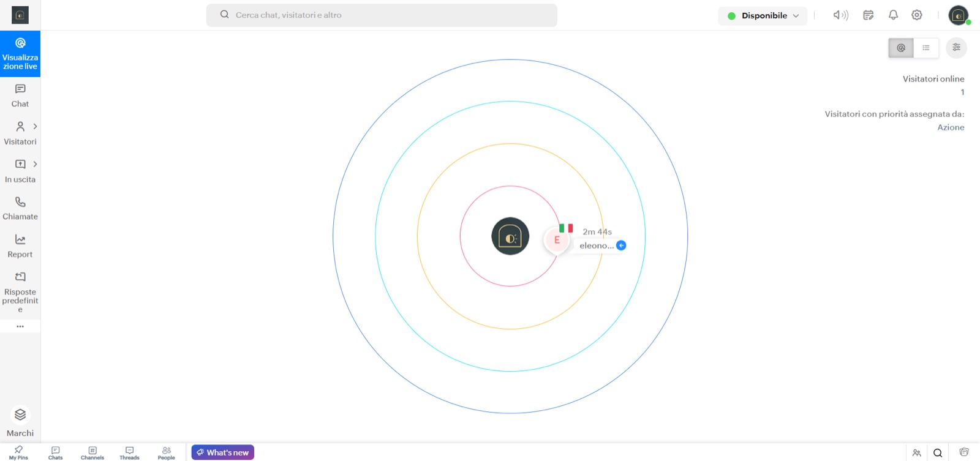Viewport: 980px width, 461px height.
Task: Open the Chat section in sidebar
Action: (x=20, y=96)
